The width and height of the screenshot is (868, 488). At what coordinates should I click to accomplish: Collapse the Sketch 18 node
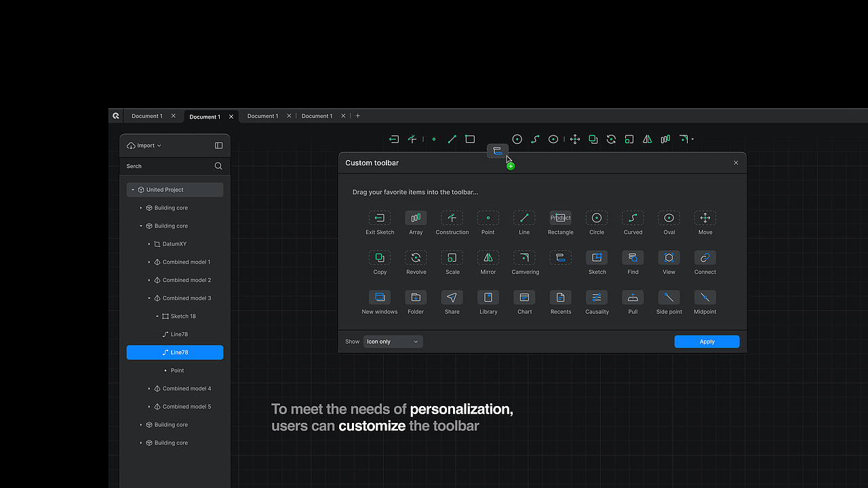[x=157, y=317]
